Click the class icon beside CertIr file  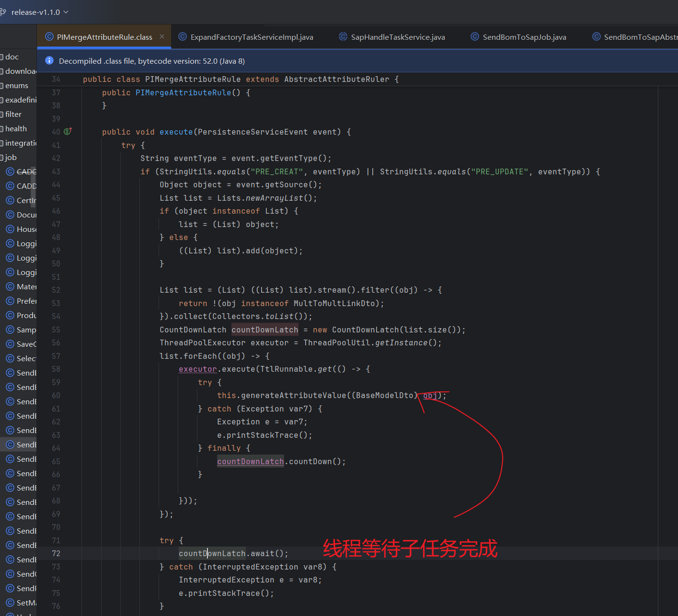pos(10,200)
